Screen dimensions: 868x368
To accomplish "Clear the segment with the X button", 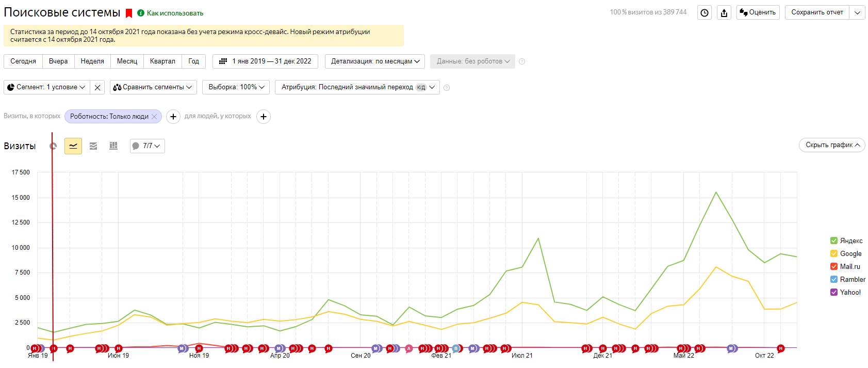I will click(97, 87).
